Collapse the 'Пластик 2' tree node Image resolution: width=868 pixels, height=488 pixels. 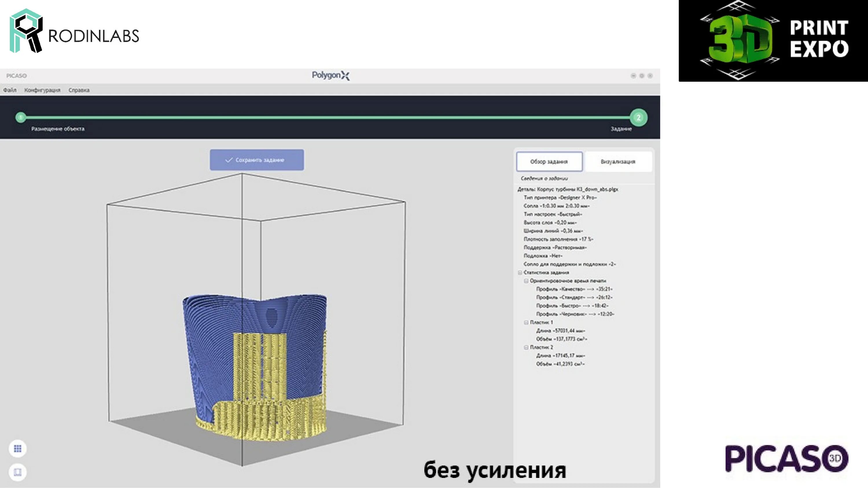click(x=526, y=347)
